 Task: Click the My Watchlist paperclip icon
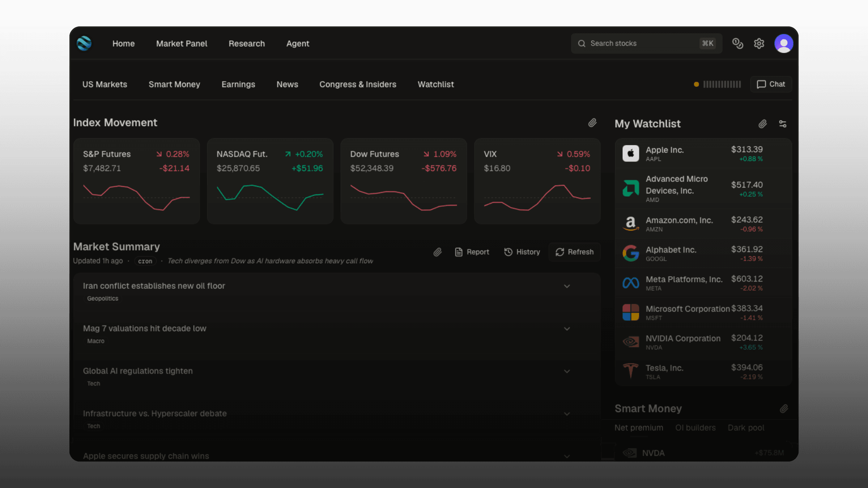coord(762,124)
